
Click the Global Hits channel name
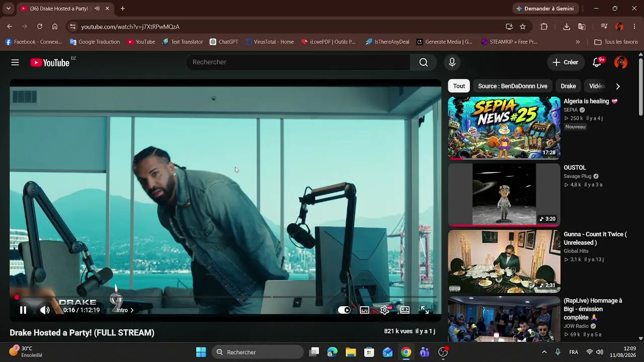(576, 251)
